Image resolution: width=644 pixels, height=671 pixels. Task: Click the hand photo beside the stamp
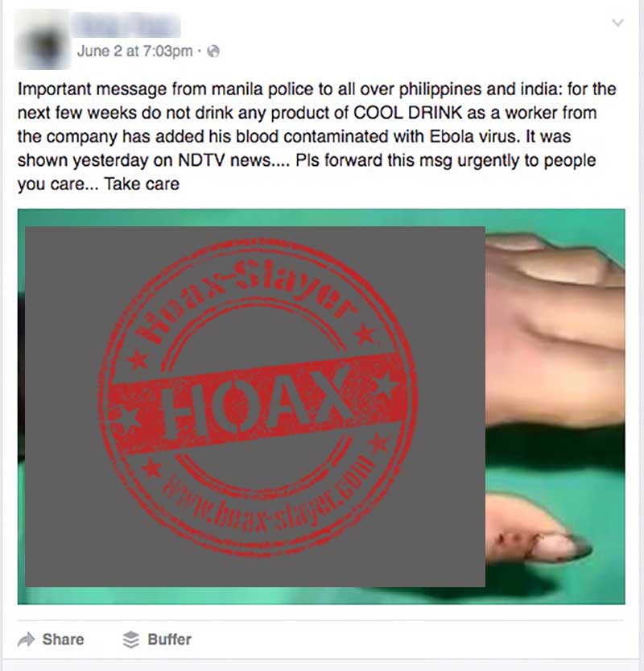pyautogui.click(x=555, y=407)
